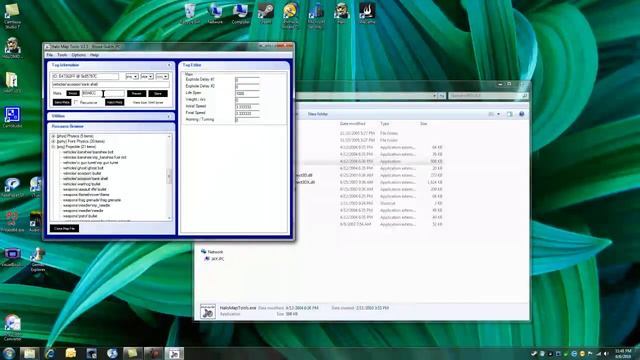This screenshot has height=360, width=640.
Task: Open the CamStudio desktop shortcut
Action: pyautogui.click(x=12, y=118)
